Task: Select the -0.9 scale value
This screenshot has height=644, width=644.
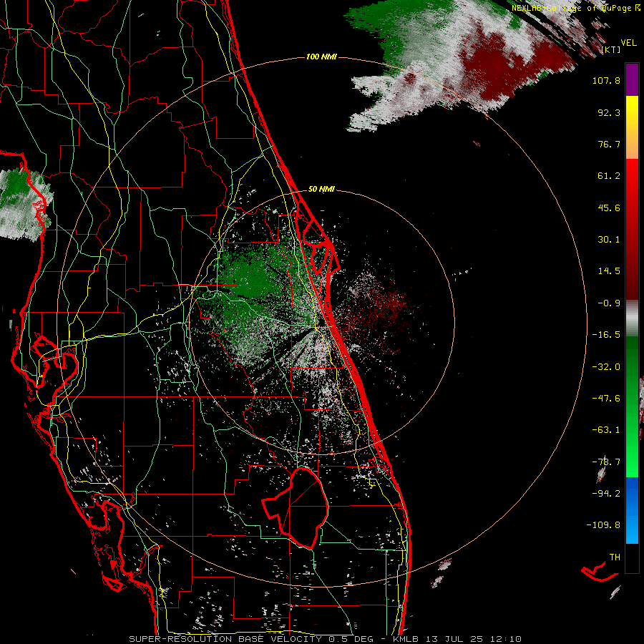Action: (x=609, y=303)
